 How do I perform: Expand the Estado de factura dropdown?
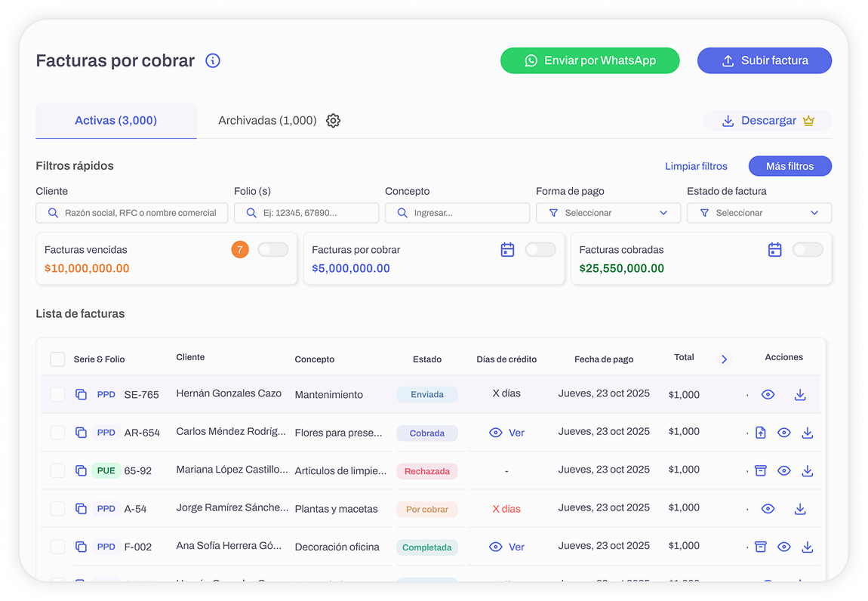[x=759, y=213]
